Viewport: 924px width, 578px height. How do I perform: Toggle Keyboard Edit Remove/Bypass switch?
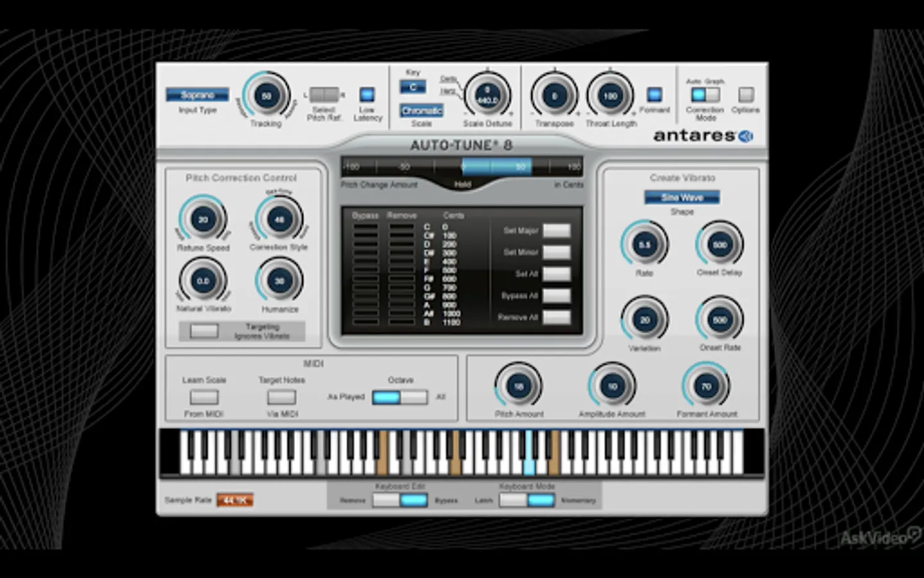click(x=400, y=500)
